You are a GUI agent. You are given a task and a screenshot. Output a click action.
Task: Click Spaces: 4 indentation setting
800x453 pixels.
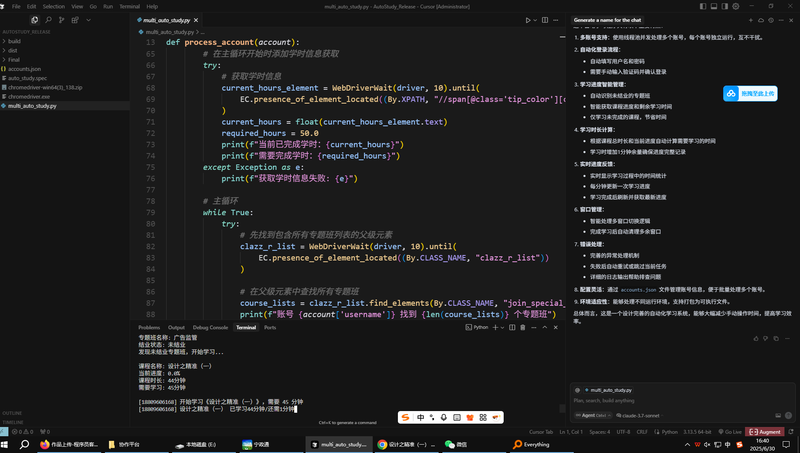click(599, 432)
